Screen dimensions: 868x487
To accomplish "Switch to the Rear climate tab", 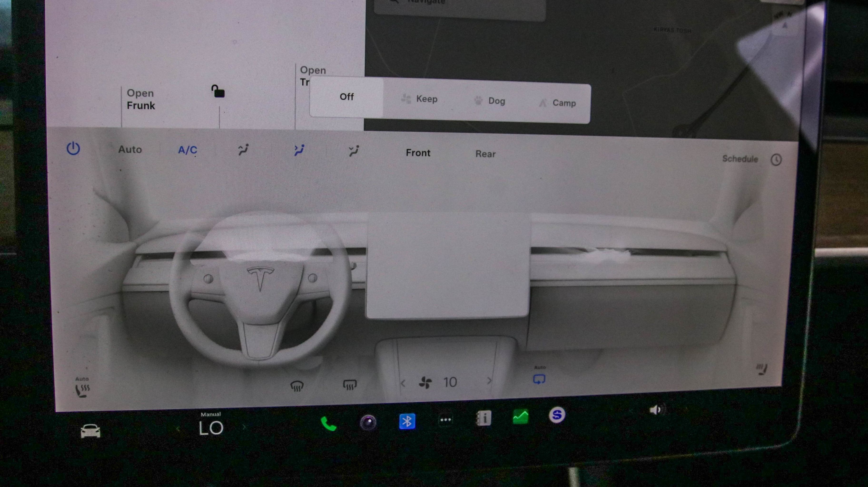I will click(486, 154).
